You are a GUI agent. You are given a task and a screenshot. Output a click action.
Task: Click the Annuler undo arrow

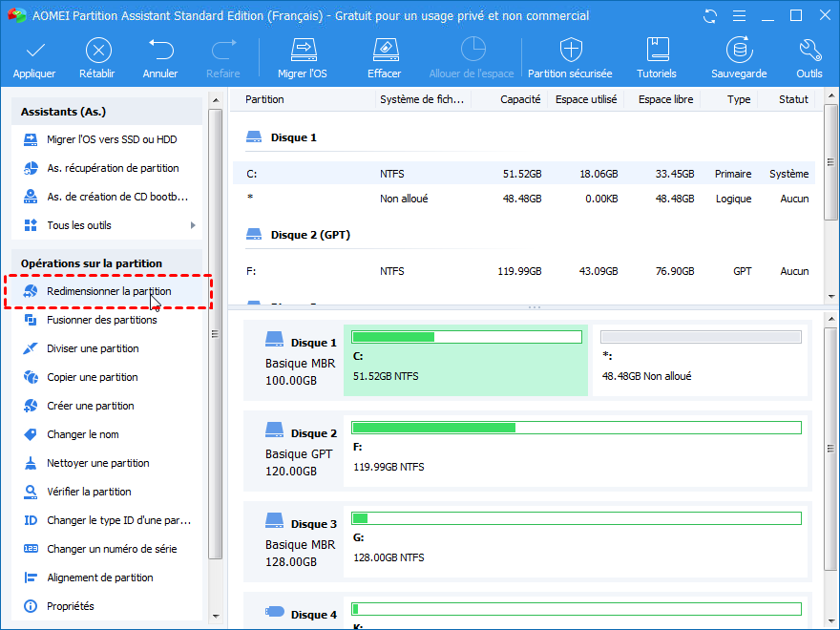[x=160, y=51]
